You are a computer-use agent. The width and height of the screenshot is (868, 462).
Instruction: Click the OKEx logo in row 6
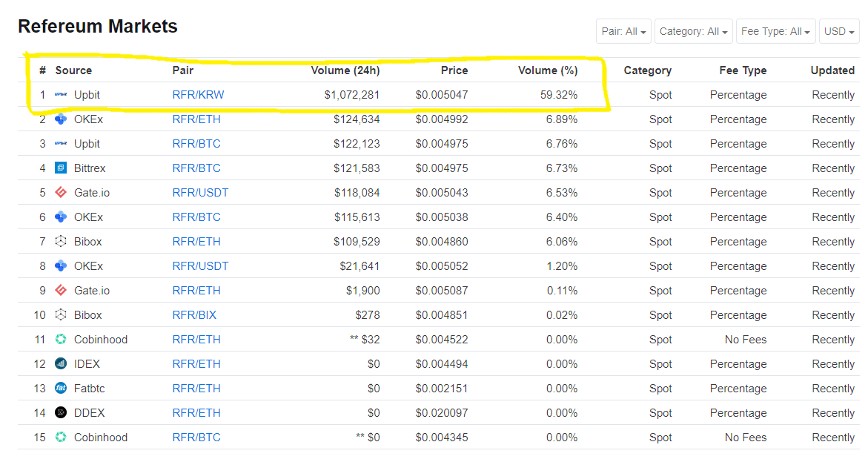(61, 217)
